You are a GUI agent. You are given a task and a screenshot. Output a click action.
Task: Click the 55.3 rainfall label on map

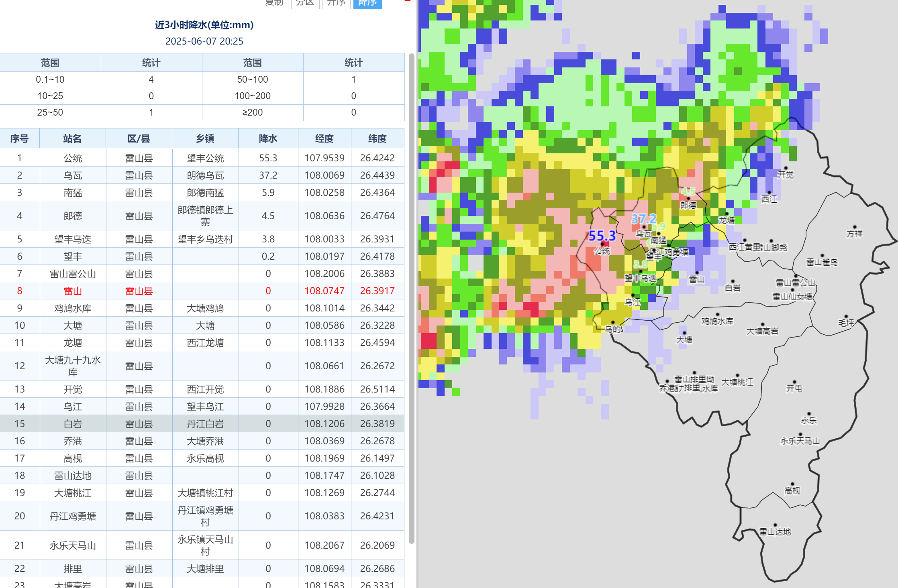[602, 236]
